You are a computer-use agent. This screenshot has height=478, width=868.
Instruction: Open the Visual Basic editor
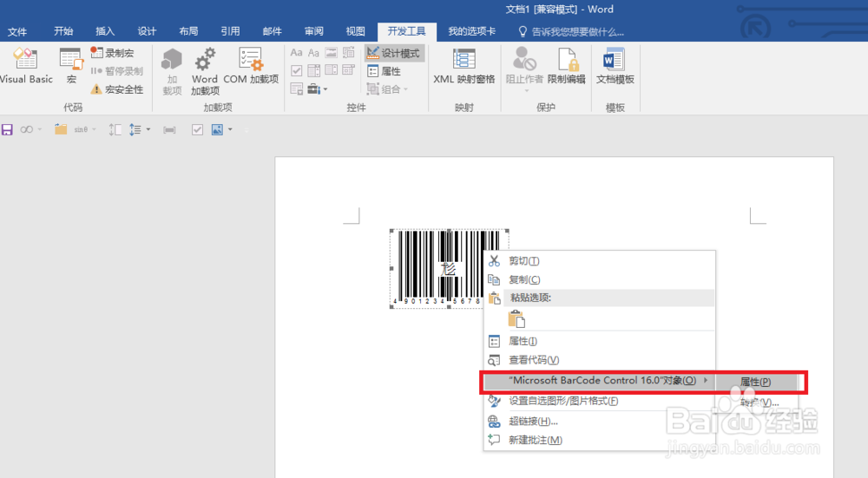pos(26,65)
